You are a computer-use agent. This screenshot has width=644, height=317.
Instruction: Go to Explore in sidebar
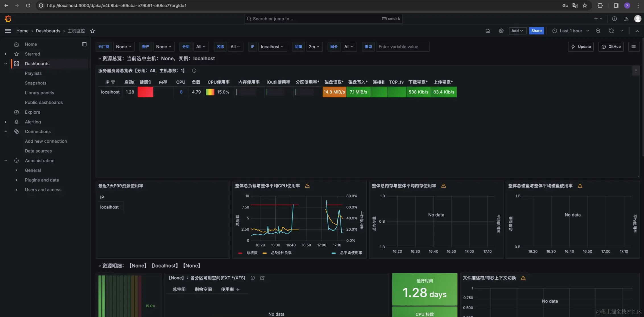coord(32,112)
